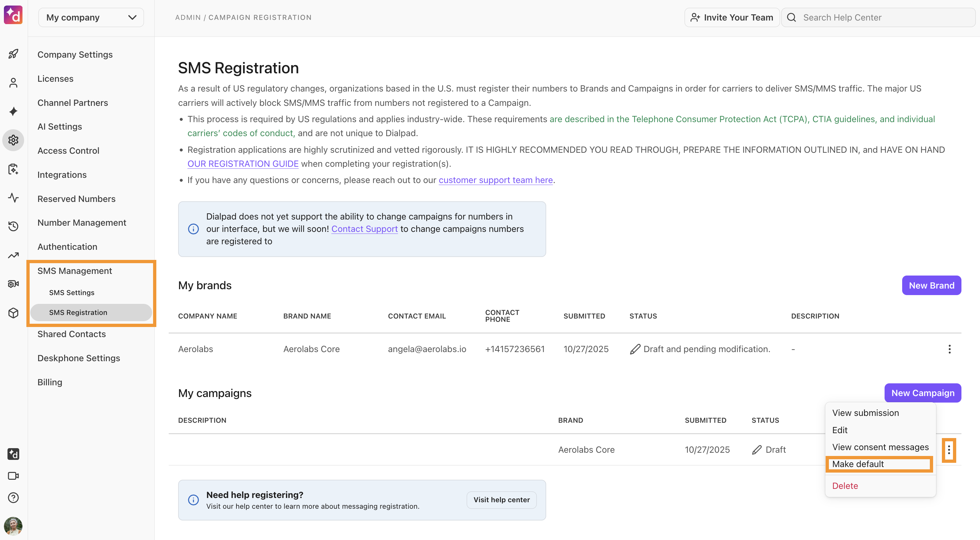Click the pencil icon beside Draft status

[x=757, y=450]
